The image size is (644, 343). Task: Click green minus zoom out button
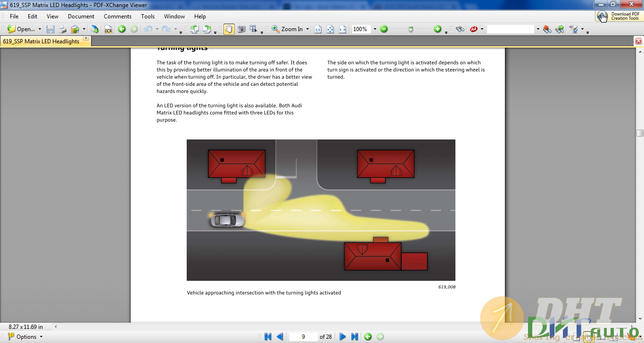coord(384,29)
